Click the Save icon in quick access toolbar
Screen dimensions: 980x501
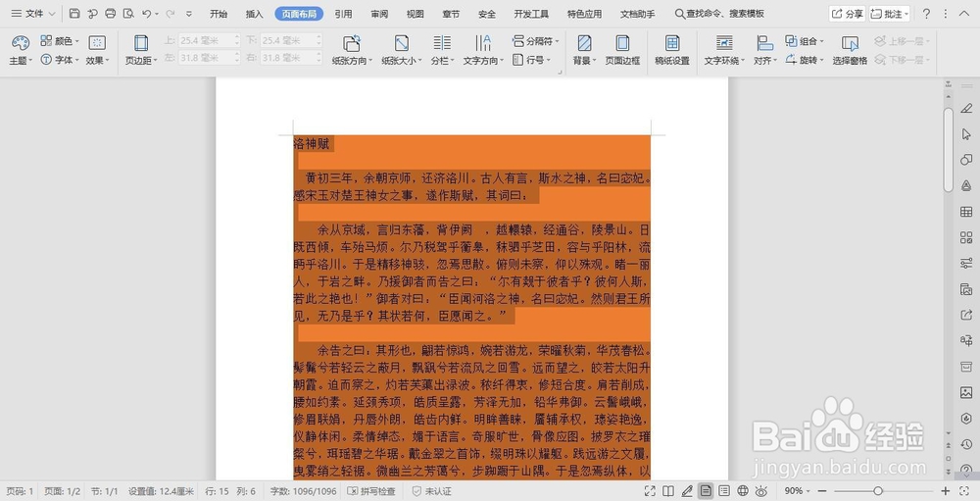(x=74, y=13)
